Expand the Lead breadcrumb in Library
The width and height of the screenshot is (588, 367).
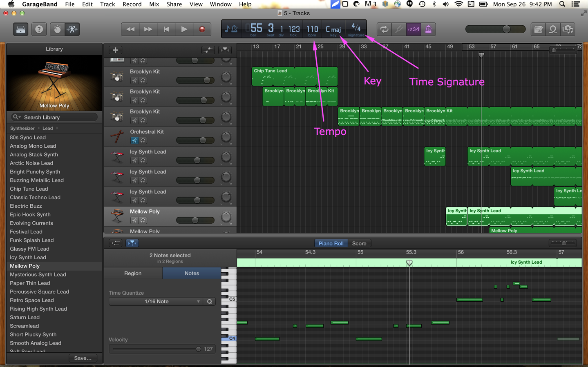(x=47, y=128)
